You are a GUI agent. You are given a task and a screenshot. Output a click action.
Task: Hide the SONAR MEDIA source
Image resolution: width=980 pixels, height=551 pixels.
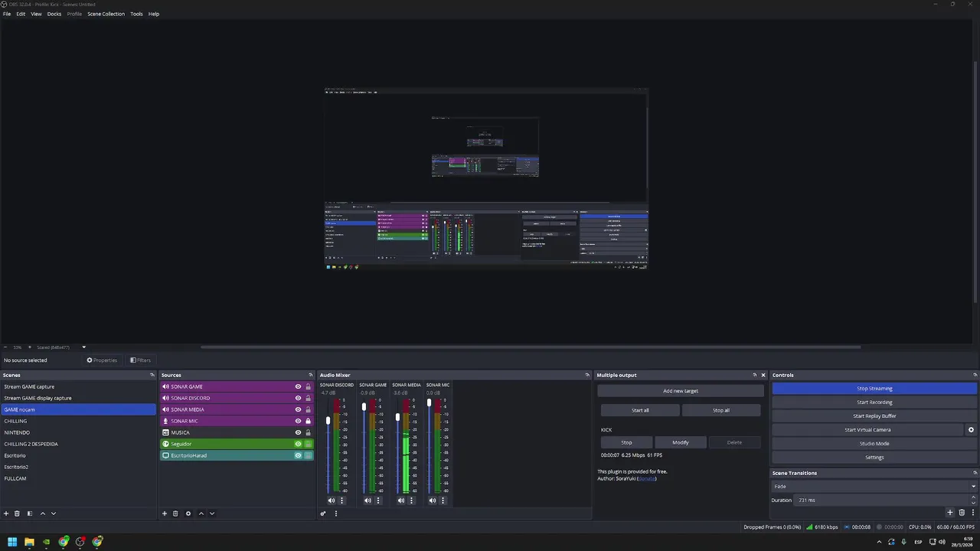click(299, 409)
